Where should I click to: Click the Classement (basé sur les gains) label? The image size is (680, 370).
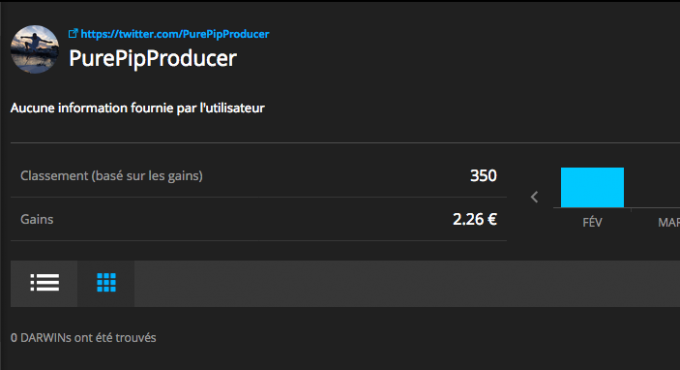(111, 176)
